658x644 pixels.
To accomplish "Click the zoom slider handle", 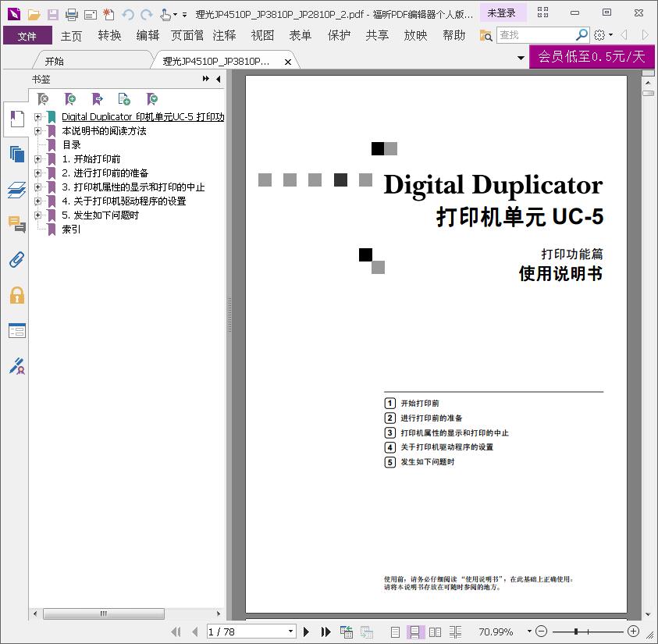I will (x=576, y=631).
